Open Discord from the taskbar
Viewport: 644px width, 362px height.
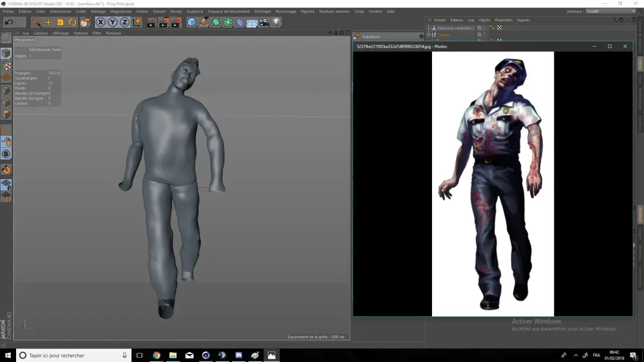(x=239, y=355)
